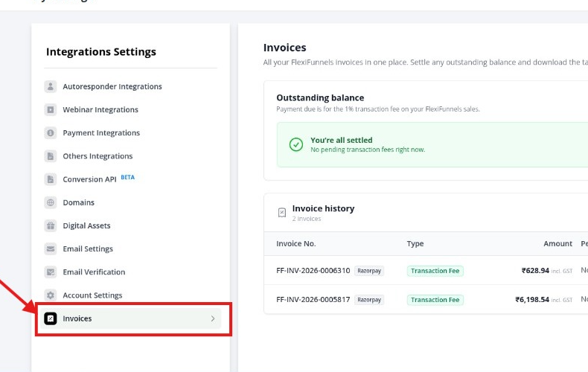Click the Email Settings envelope icon
588x372 pixels.
[x=51, y=249]
